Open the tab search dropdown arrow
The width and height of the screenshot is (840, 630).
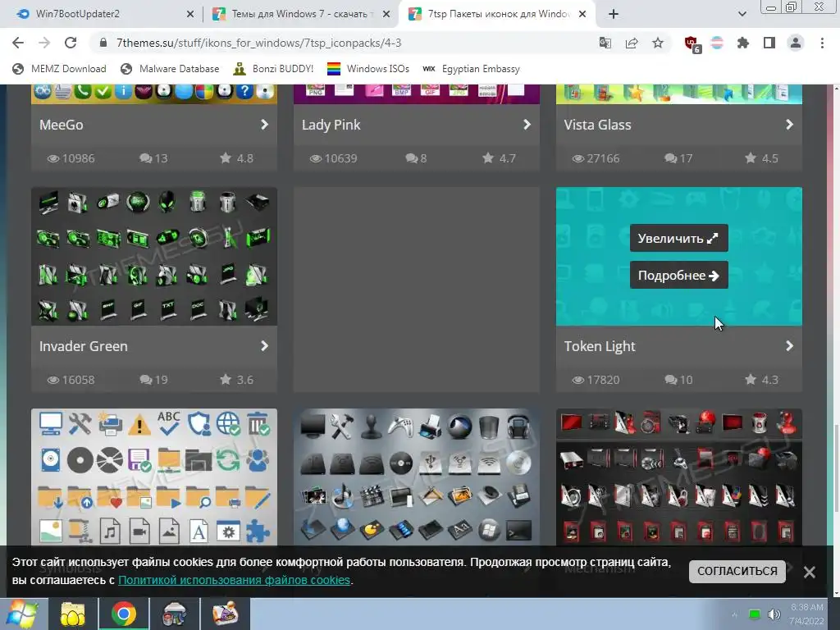pyautogui.click(x=742, y=14)
